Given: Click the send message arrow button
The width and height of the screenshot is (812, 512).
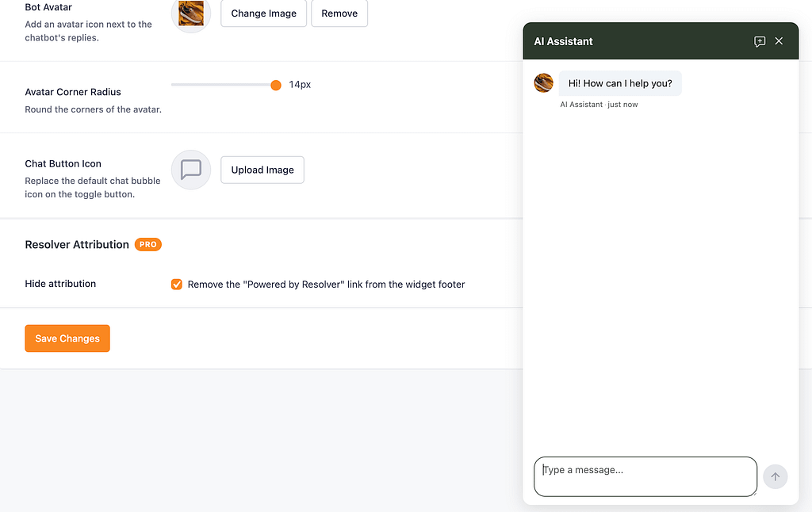Looking at the screenshot, I should coord(776,477).
